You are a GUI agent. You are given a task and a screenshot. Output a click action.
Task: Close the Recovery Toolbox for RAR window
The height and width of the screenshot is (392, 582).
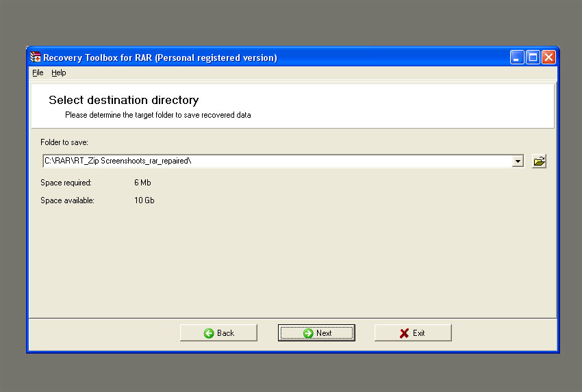click(548, 57)
